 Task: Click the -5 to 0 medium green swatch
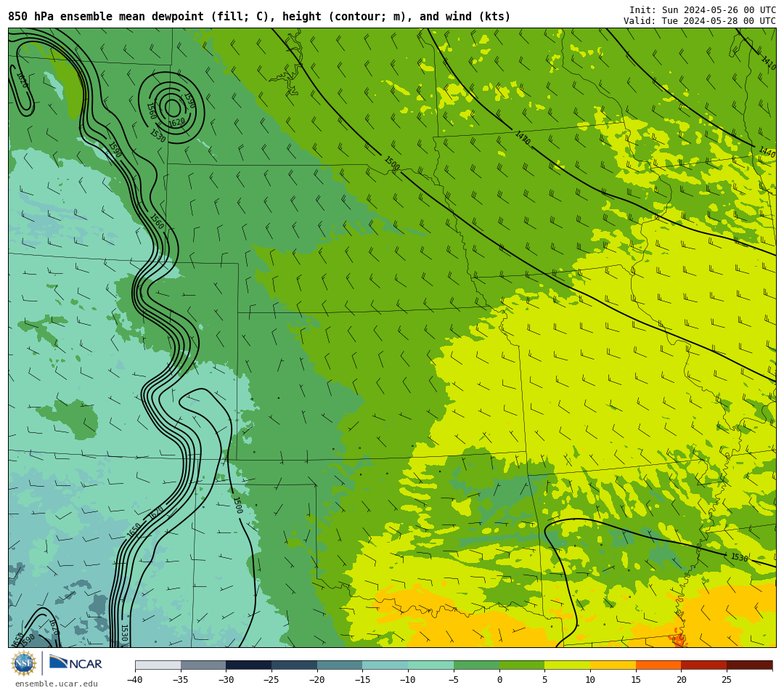click(476, 665)
